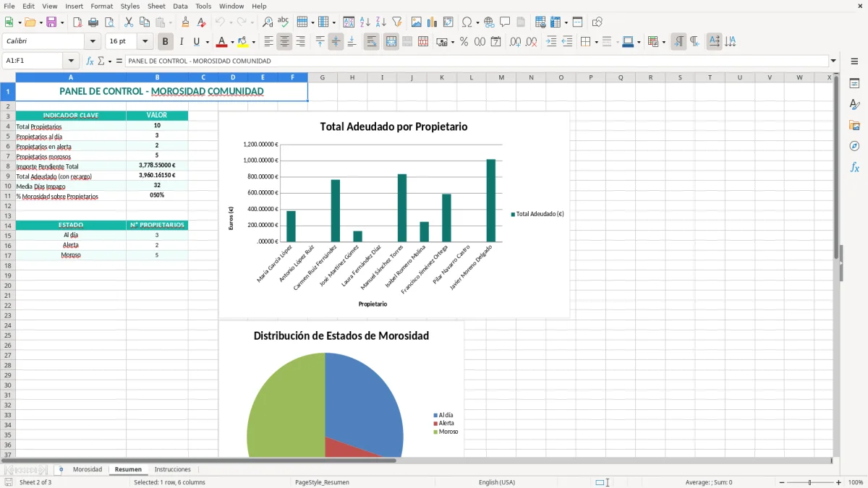Sort descending Z to A
Screen dimensions: 868x488
380,22
